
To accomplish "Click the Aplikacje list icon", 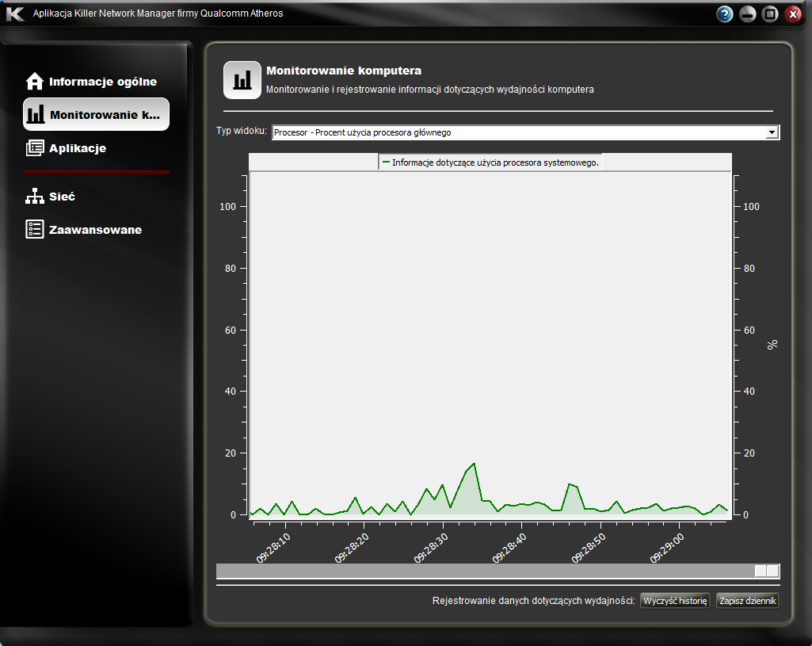I will coord(35,148).
